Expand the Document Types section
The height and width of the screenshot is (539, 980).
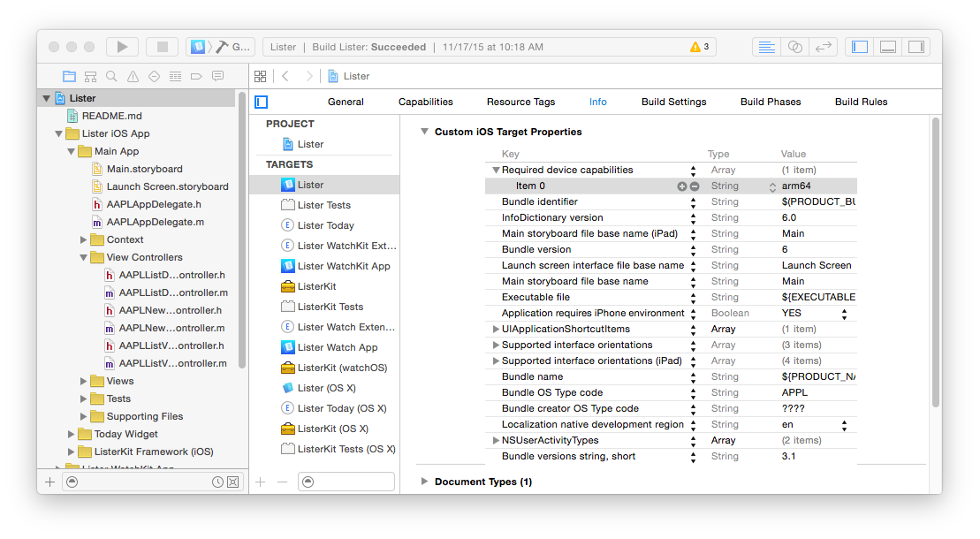[425, 482]
